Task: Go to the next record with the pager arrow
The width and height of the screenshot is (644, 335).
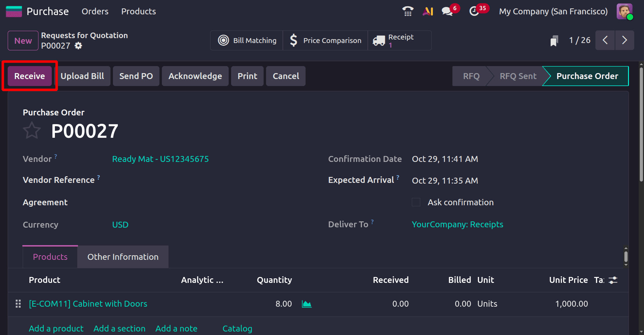Action: (625, 40)
